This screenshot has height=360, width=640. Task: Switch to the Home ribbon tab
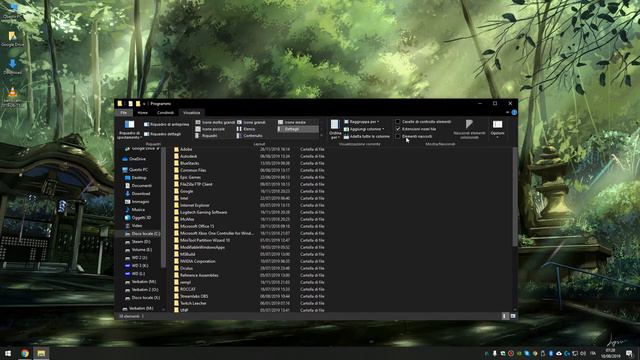tap(142, 113)
